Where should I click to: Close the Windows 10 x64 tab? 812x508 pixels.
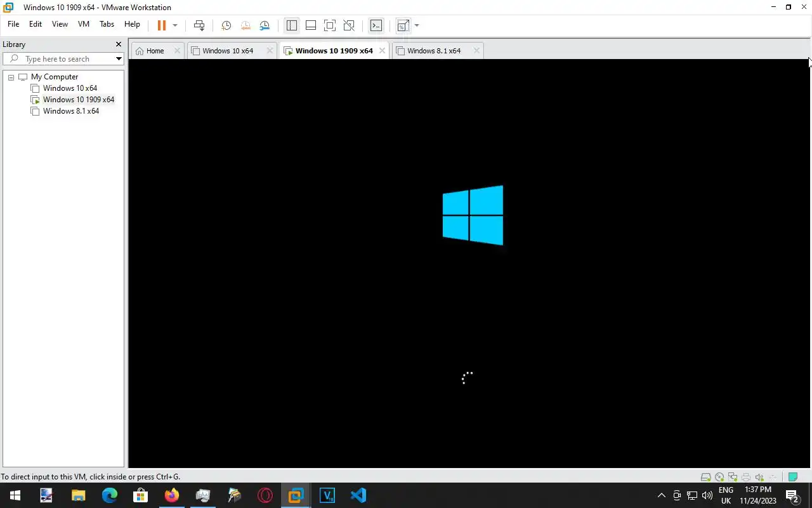point(270,51)
